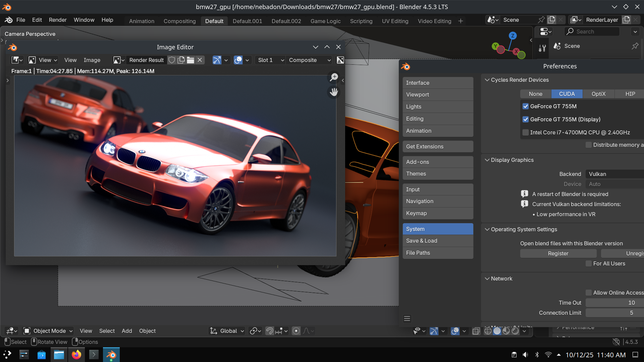Launch Firefox from the taskbar
This screenshot has width=644, height=362.
coord(76,355)
